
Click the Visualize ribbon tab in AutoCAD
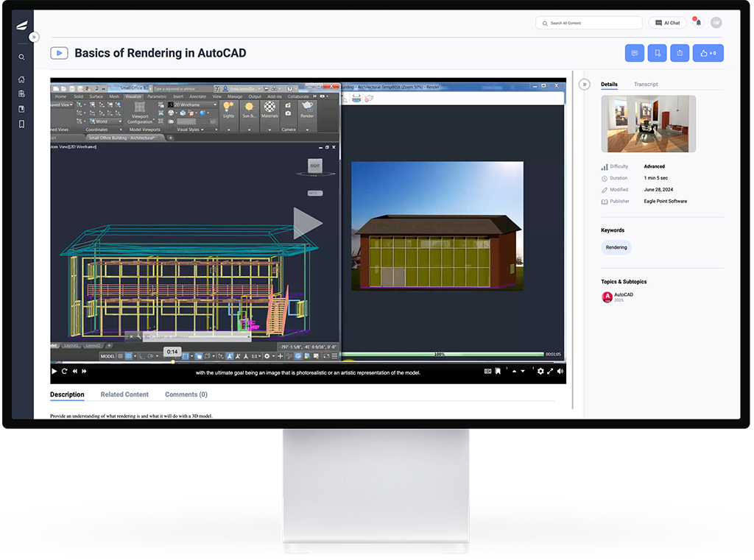133,96
